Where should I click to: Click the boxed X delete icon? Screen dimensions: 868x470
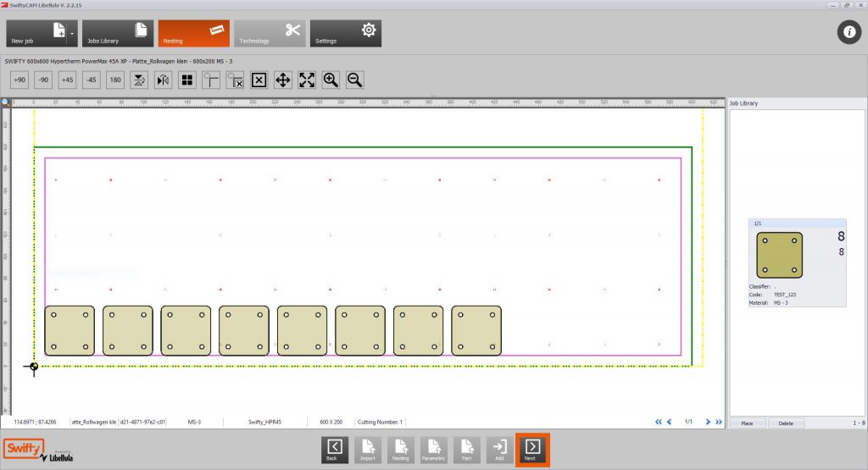(x=259, y=80)
